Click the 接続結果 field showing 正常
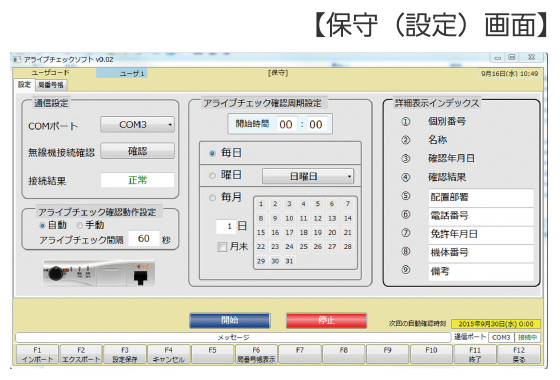This screenshot has height=380, width=560. click(x=138, y=180)
